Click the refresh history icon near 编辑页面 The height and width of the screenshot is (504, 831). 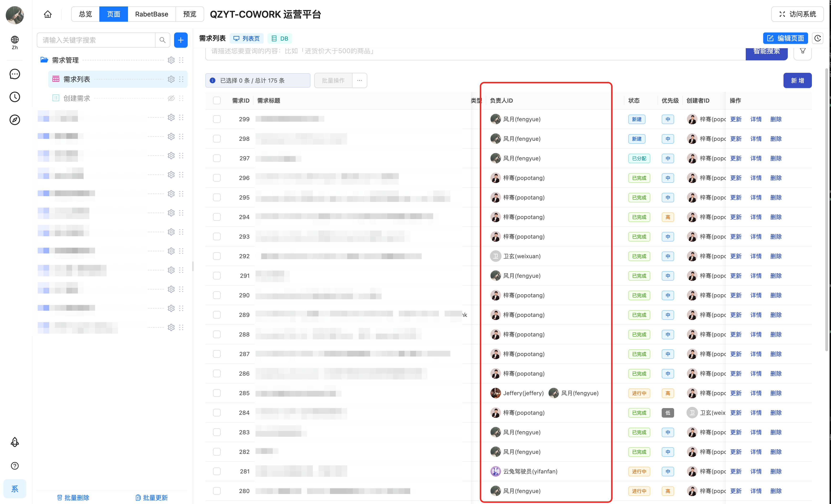[x=818, y=38]
